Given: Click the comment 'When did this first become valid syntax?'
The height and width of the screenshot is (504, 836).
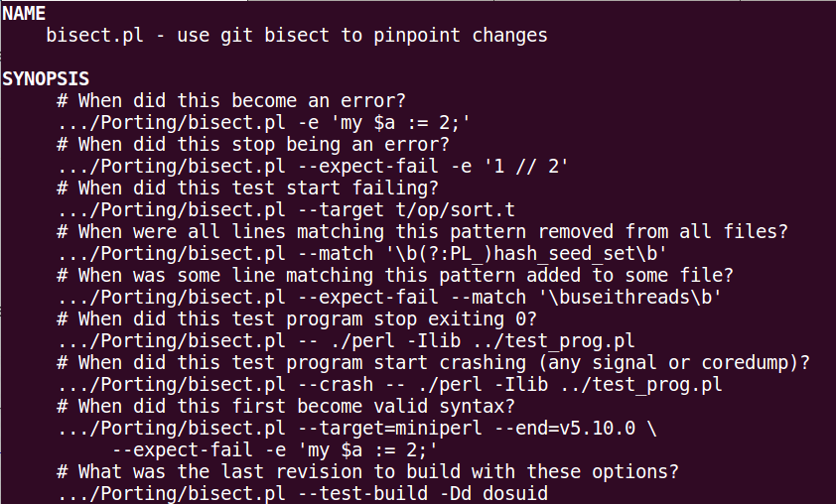Looking at the screenshot, I should coord(280,406).
